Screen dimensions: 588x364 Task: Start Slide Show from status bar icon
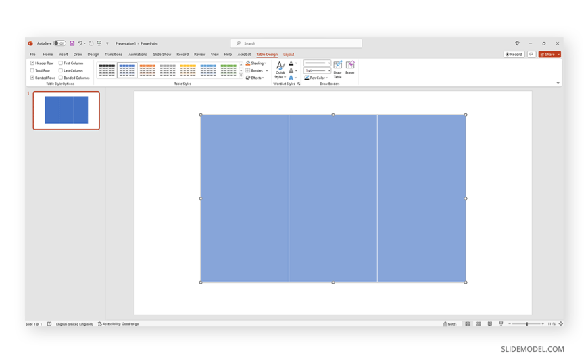501,324
